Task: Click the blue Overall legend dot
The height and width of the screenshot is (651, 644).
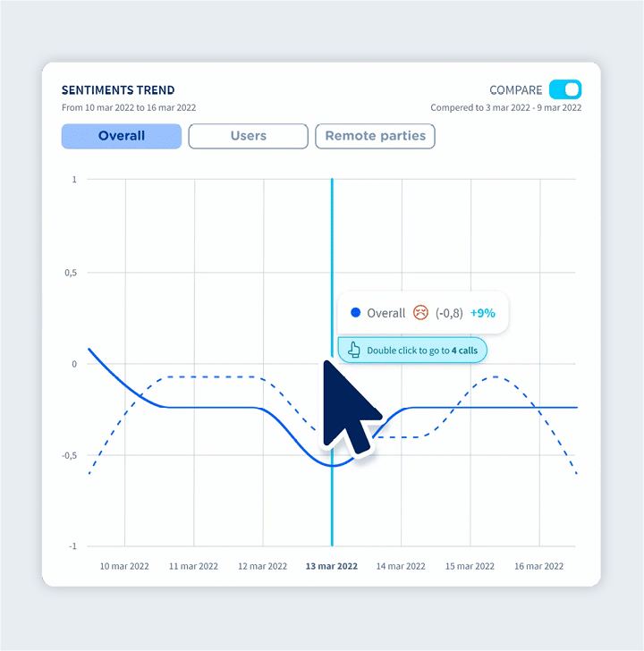Action: 355,313
